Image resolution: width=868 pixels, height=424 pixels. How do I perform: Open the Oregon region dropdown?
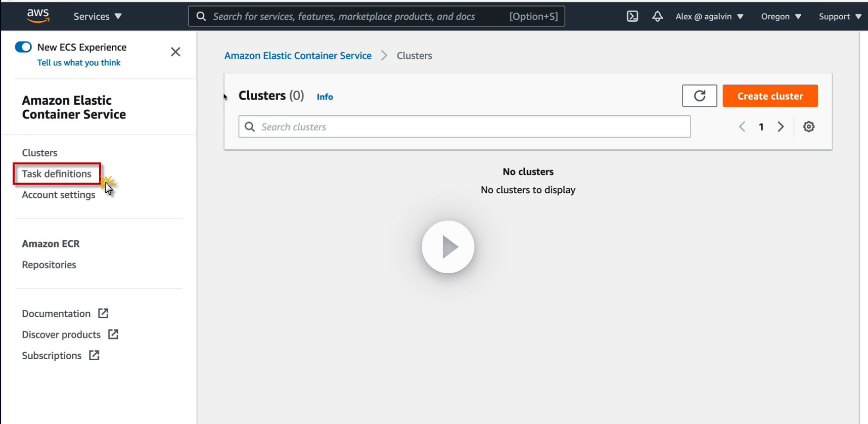coord(781,17)
